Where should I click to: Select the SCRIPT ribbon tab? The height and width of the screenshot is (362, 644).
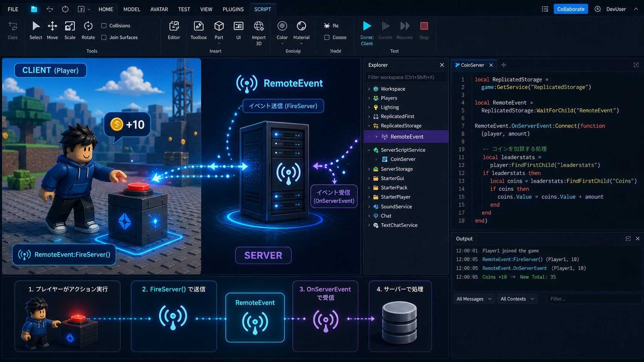click(x=263, y=9)
